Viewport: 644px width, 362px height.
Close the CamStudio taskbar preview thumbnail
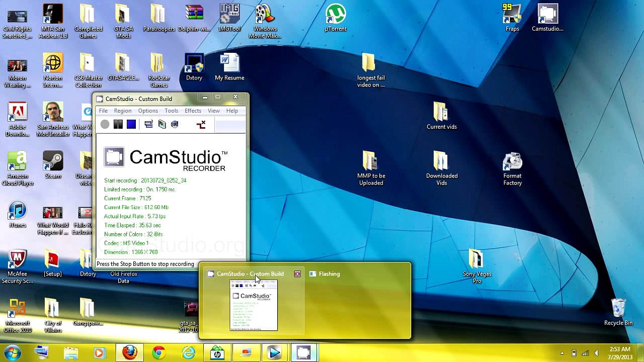point(297,274)
